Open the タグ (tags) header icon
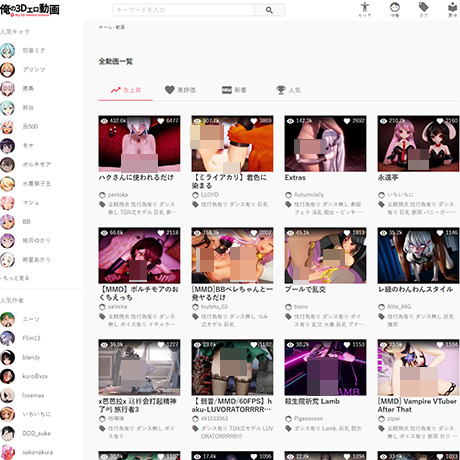This screenshot has height=460, width=460. point(423,9)
